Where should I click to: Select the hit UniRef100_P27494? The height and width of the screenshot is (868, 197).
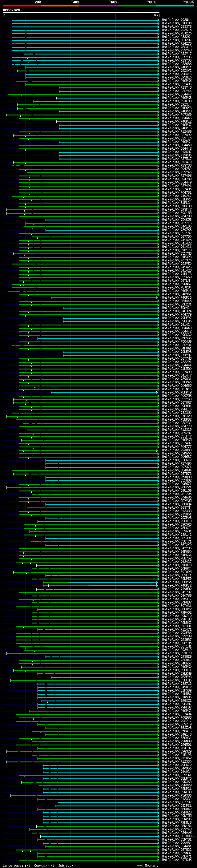click(x=176, y=714)
